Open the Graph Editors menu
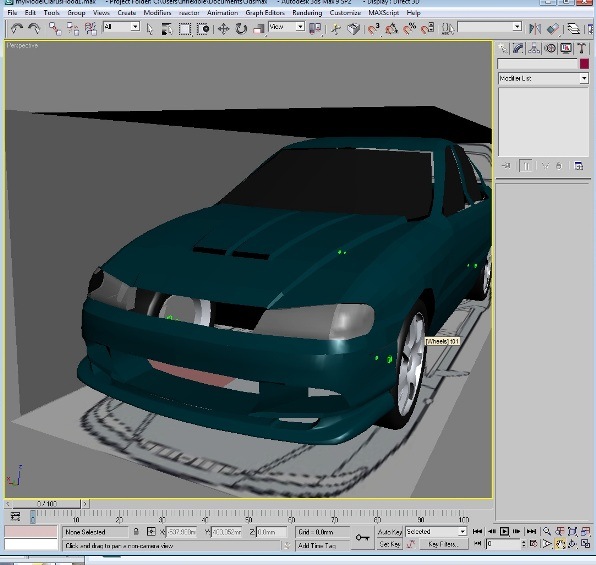This screenshot has height=565, width=596. 265,13
